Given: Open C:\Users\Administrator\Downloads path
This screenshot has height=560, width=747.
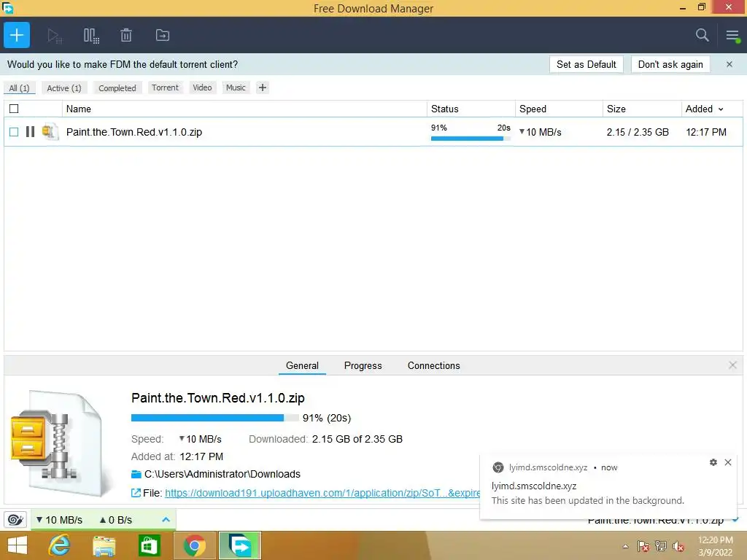Looking at the screenshot, I should tap(222, 474).
